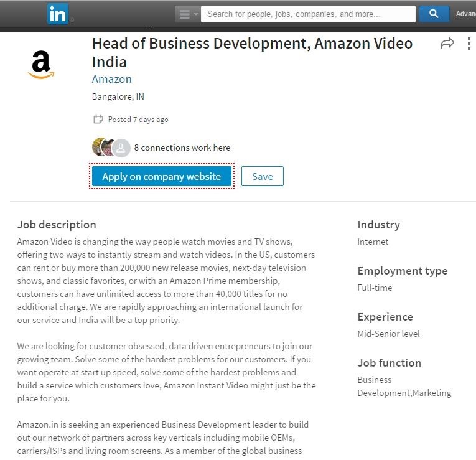Save this job posting
476x460 pixels.
[262, 176]
